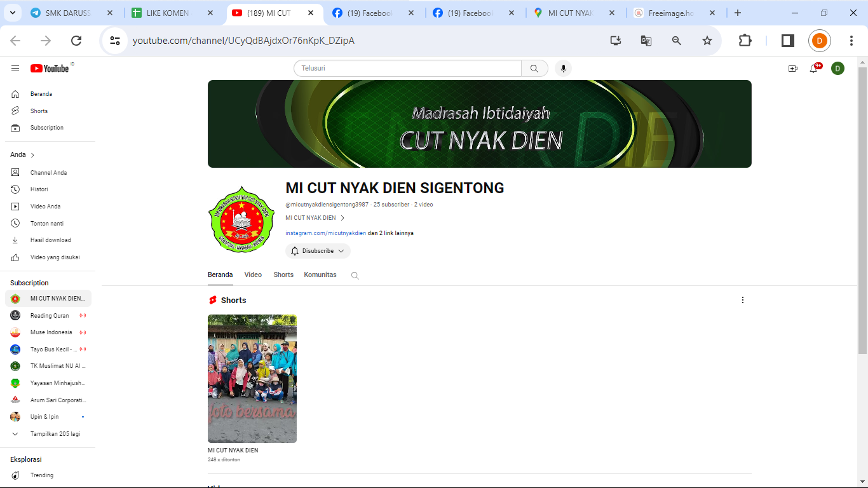This screenshot has width=868, height=488.
Task: Toggle Chrome side panel
Action: (x=787, y=41)
